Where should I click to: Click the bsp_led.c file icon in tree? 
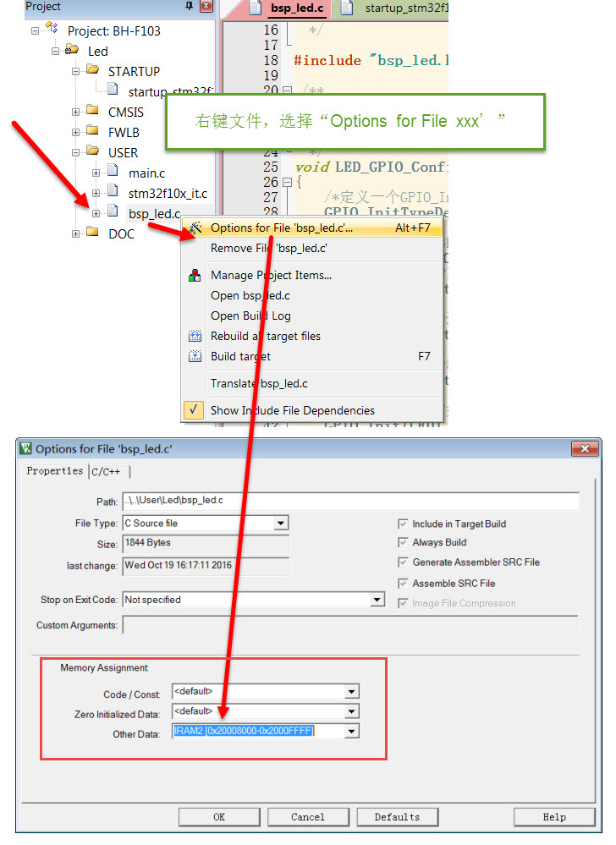click(x=113, y=211)
